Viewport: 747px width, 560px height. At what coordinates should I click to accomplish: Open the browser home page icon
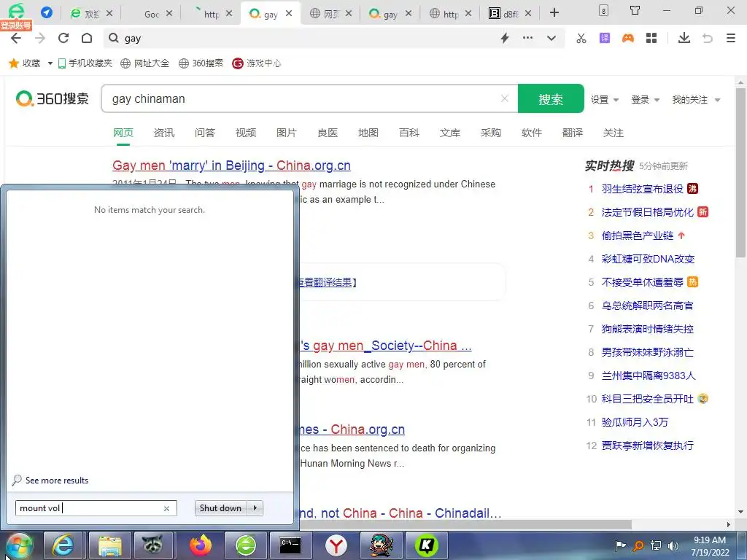click(x=87, y=38)
